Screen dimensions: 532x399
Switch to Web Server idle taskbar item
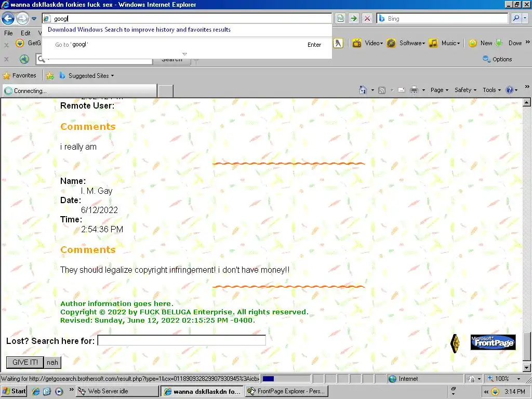pos(117,391)
